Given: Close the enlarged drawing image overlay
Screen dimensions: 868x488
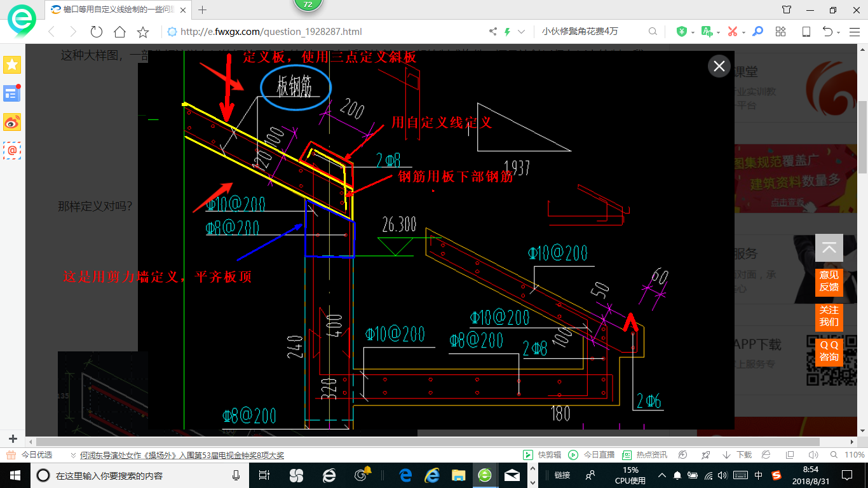Looking at the screenshot, I should pos(719,66).
